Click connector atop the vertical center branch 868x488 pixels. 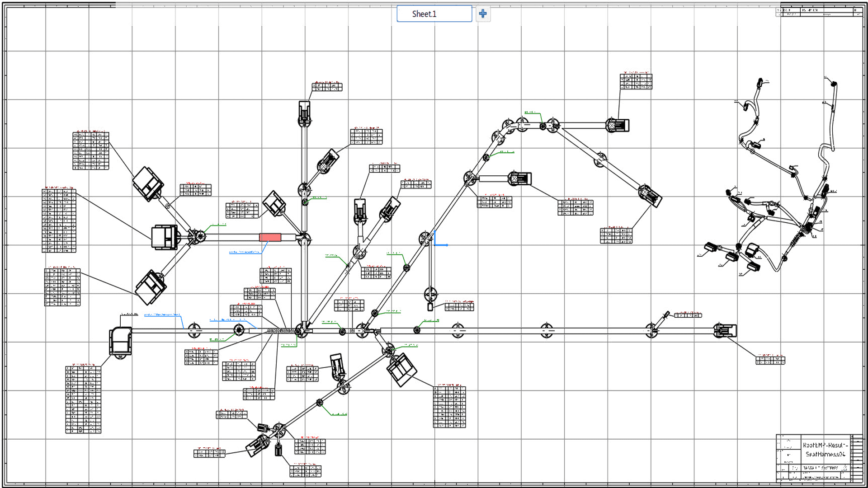[304, 112]
